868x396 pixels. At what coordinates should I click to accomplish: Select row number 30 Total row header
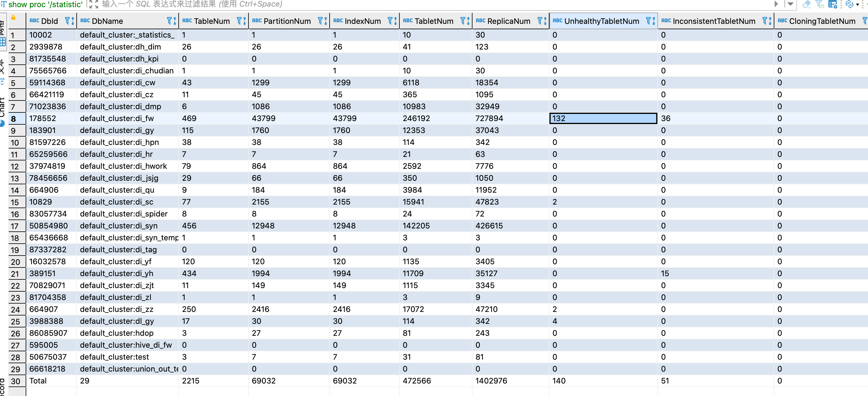(15, 381)
